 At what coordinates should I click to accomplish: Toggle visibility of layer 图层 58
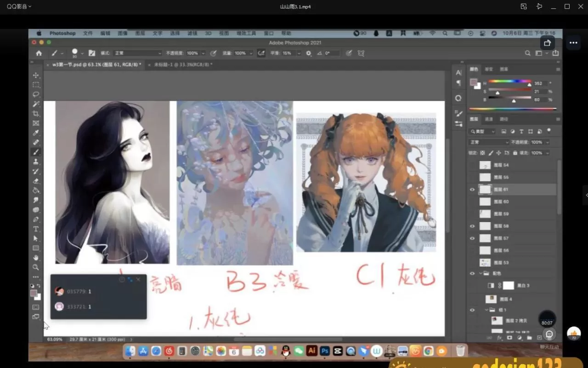(x=472, y=226)
